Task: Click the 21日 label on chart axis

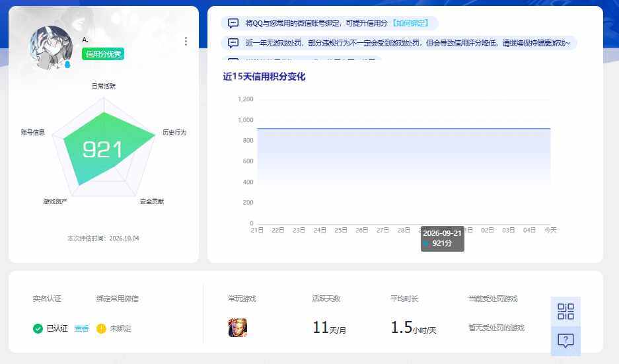Action: click(257, 230)
